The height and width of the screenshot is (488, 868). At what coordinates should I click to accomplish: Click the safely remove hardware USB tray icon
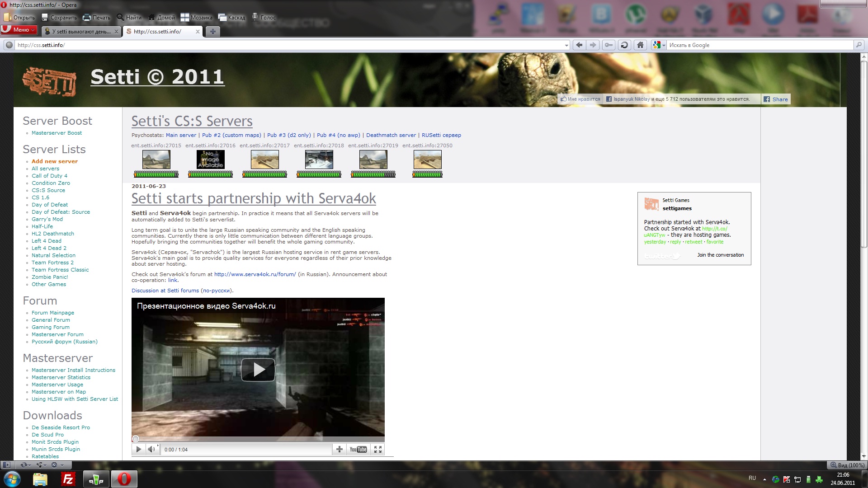809,479
